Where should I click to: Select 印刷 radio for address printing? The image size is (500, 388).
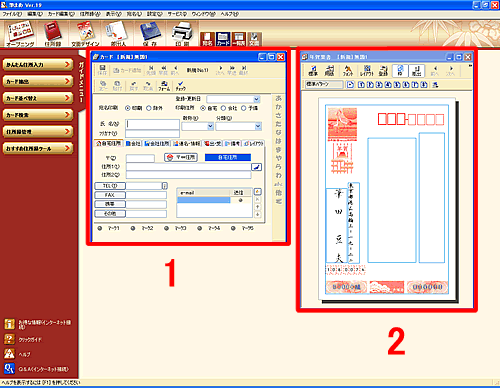pos(128,108)
